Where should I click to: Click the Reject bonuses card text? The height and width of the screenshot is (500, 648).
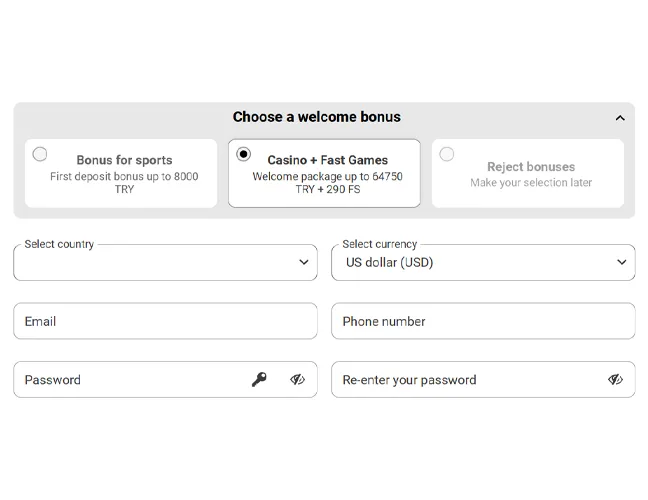[531, 167]
